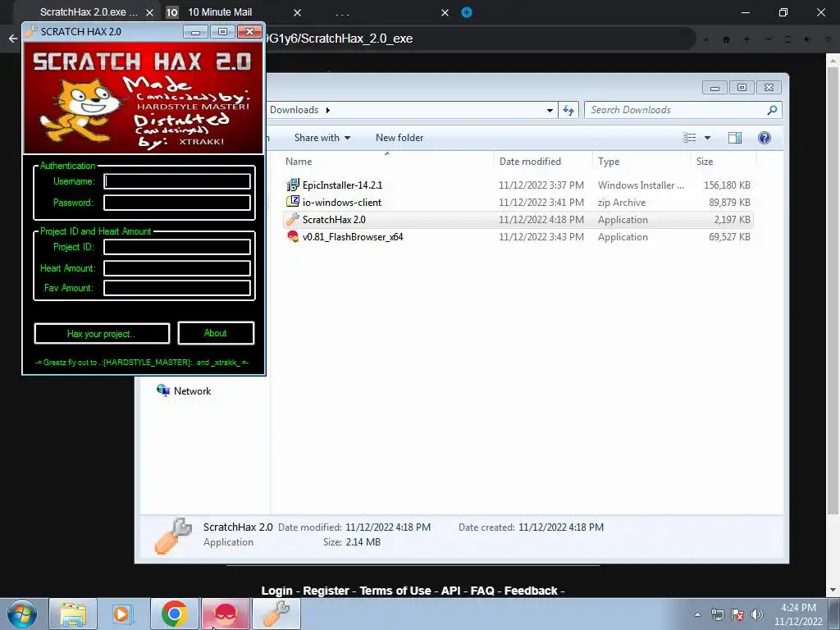The image size is (840, 630).
Task: Close the 10 Minute Mail tab
Action: (297, 13)
